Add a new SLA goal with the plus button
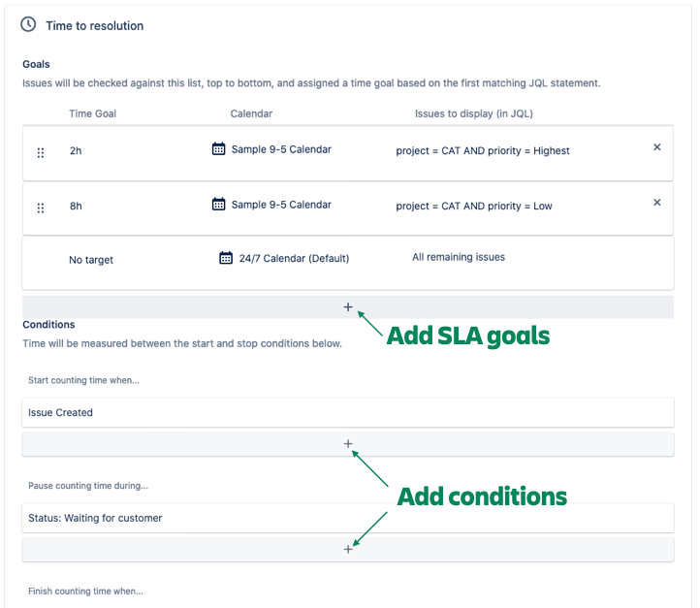Screen dimensions: 700x608 tap(348, 307)
